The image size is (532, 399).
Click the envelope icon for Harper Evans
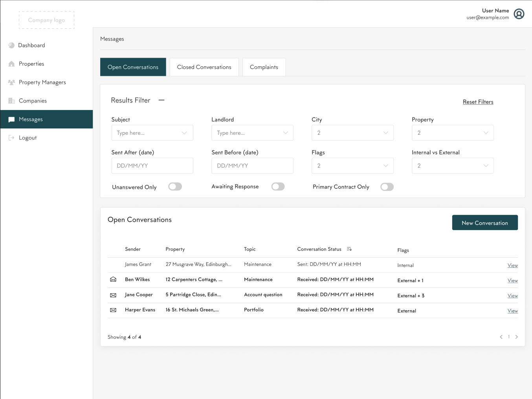coord(113,310)
